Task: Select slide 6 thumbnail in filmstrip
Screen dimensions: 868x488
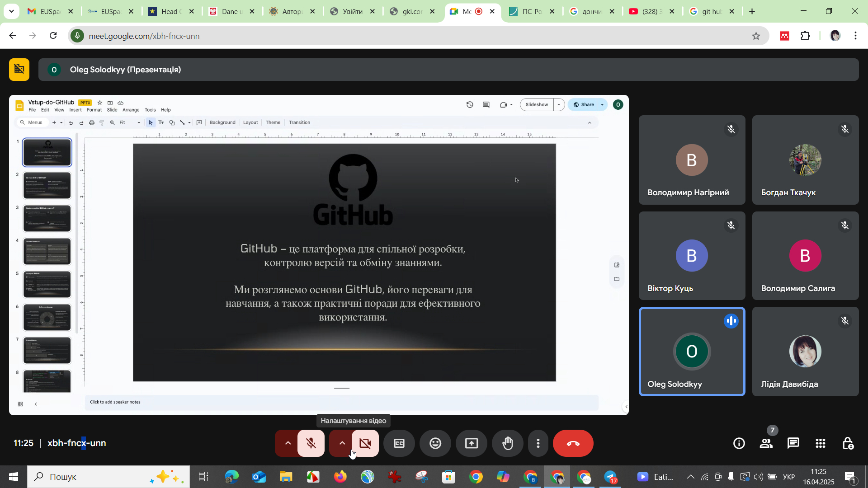Action: (x=47, y=317)
